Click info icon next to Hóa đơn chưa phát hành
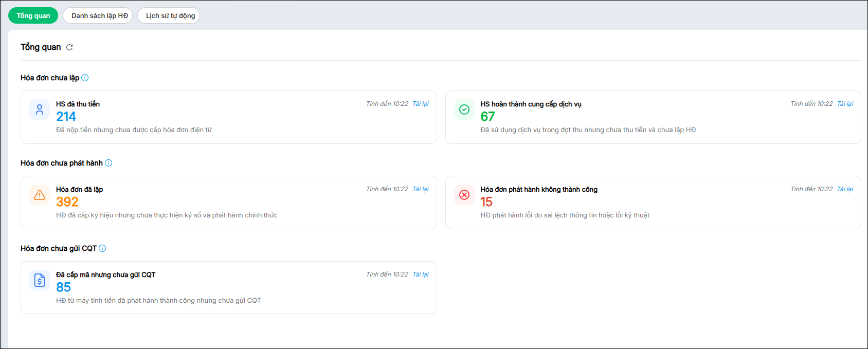The height and width of the screenshot is (349, 868). [109, 163]
